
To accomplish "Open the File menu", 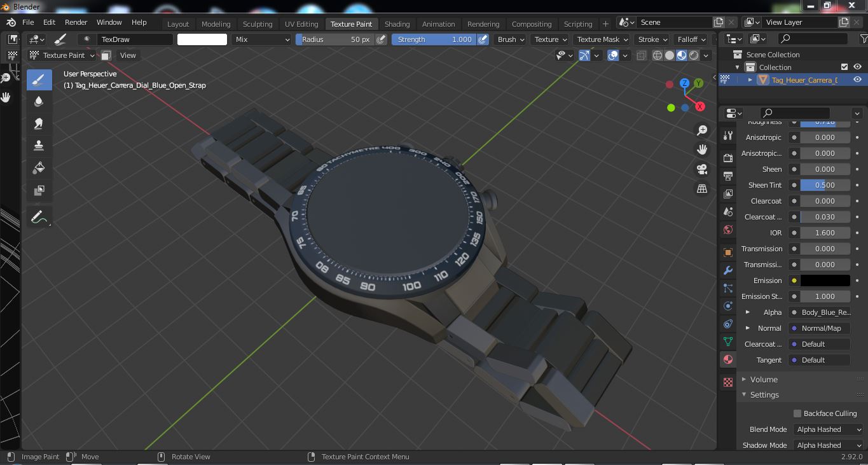I will pos(28,22).
